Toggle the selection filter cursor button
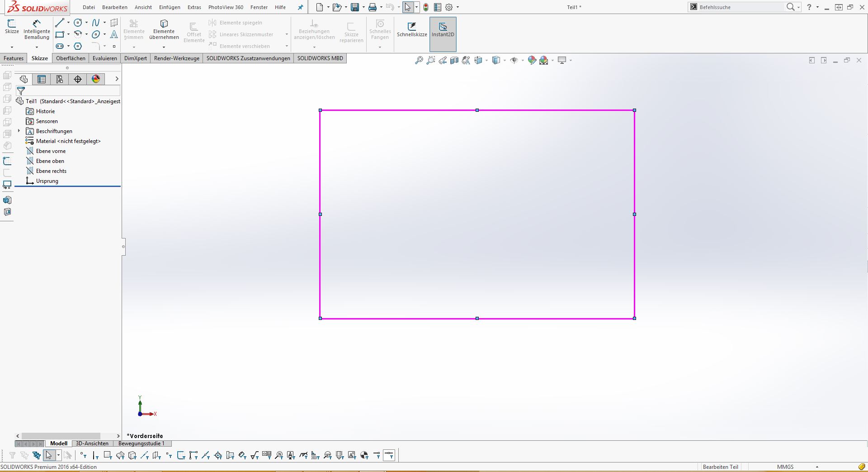 [49, 455]
